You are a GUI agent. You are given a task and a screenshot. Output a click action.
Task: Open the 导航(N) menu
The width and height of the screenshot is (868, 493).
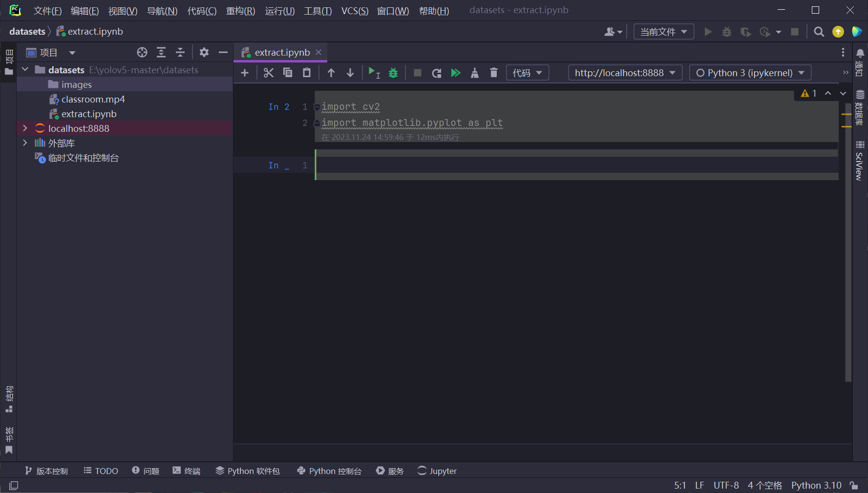pyautogui.click(x=162, y=11)
